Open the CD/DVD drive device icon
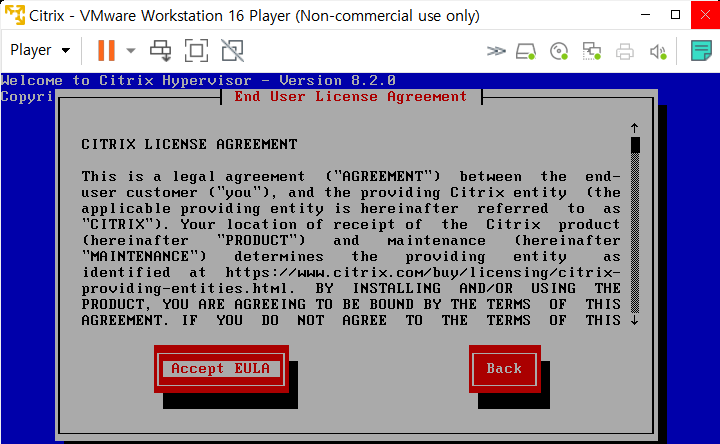The image size is (720, 444). click(559, 51)
